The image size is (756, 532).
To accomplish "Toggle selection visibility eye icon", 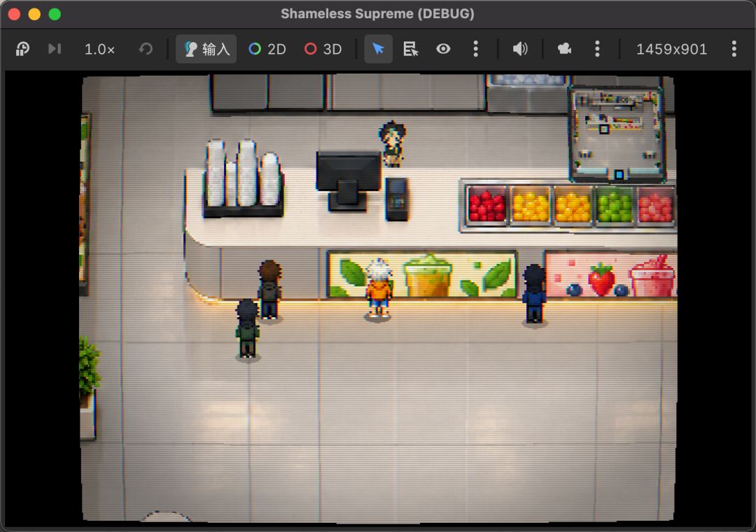I will 444,49.
